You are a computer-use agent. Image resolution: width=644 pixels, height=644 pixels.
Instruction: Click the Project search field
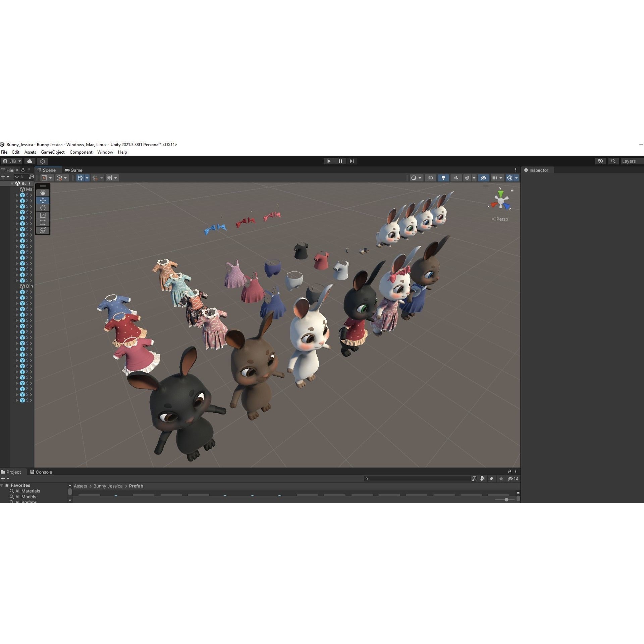tap(416, 479)
